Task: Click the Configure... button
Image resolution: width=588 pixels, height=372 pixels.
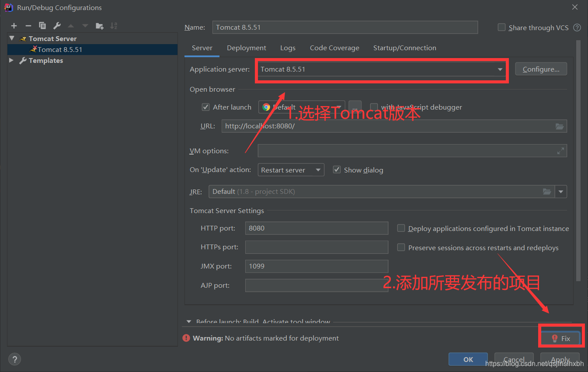Action: [x=541, y=69]
